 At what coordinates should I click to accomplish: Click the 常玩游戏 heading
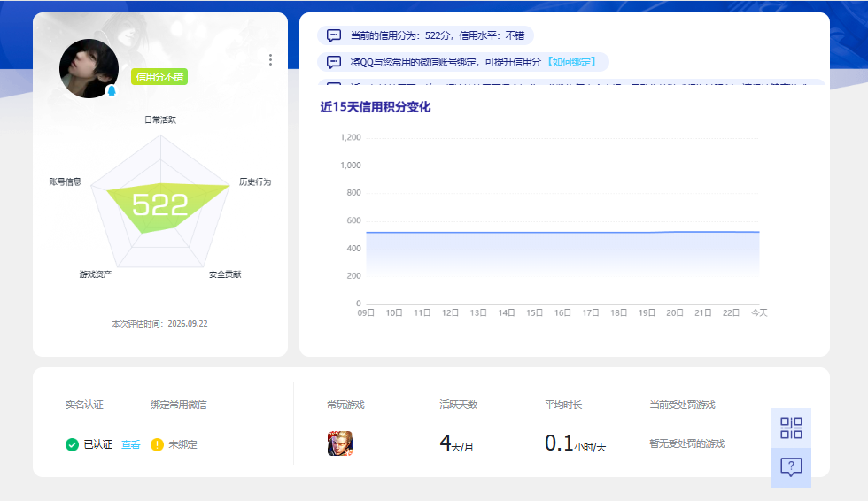tap(345, 405)
